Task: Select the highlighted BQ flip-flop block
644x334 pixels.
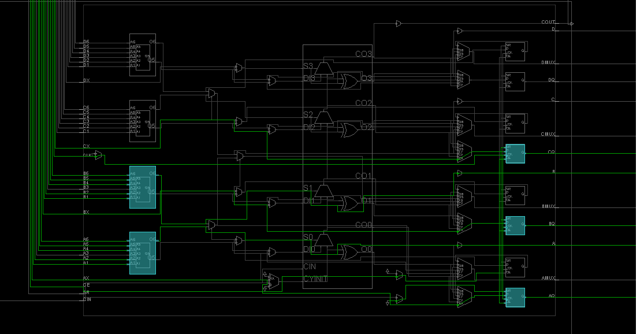Action: [516, 225]
